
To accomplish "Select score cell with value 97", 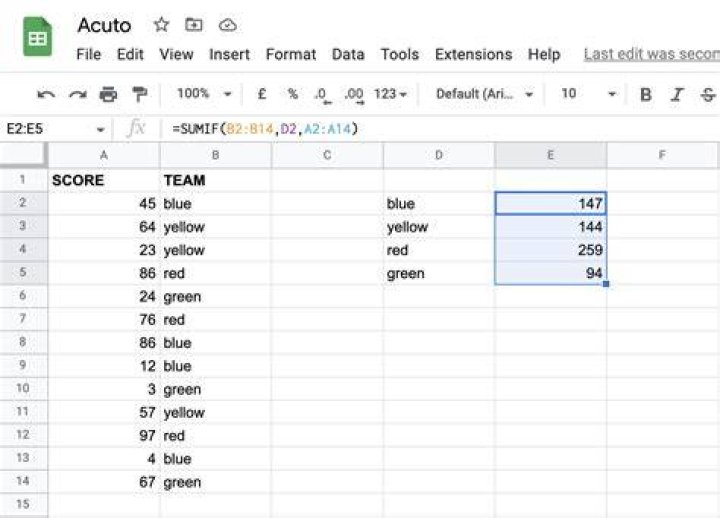I will pyautogui.click(x=104, y=435).
